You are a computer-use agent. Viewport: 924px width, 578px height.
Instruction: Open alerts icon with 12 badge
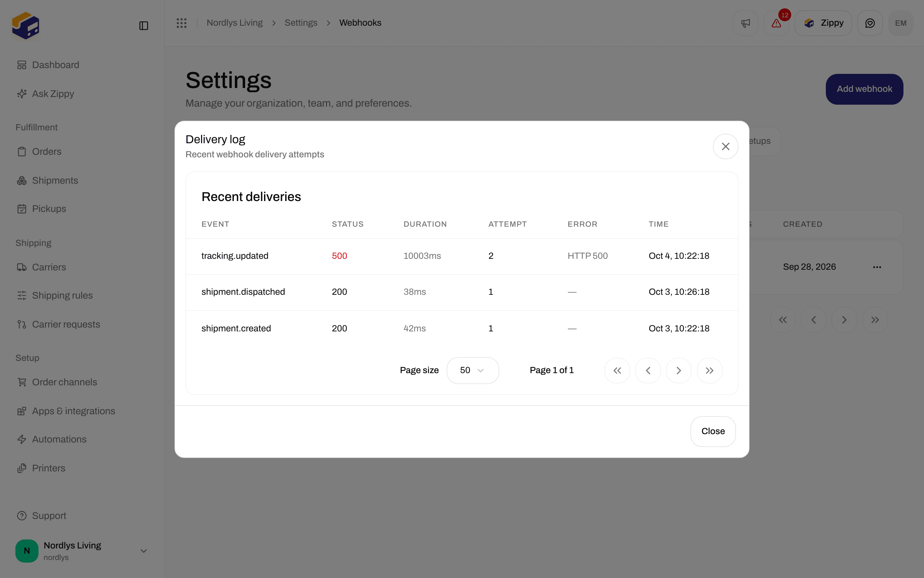coord(776,23)
